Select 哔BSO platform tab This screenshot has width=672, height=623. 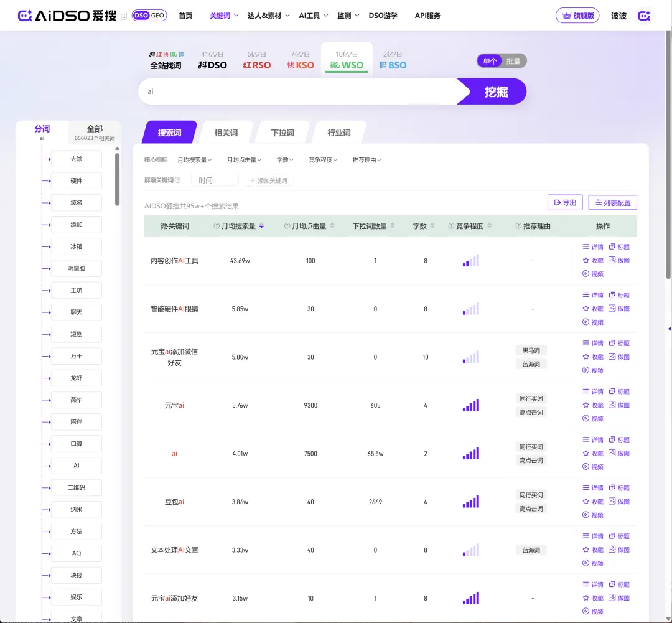[x=393, y=60]
